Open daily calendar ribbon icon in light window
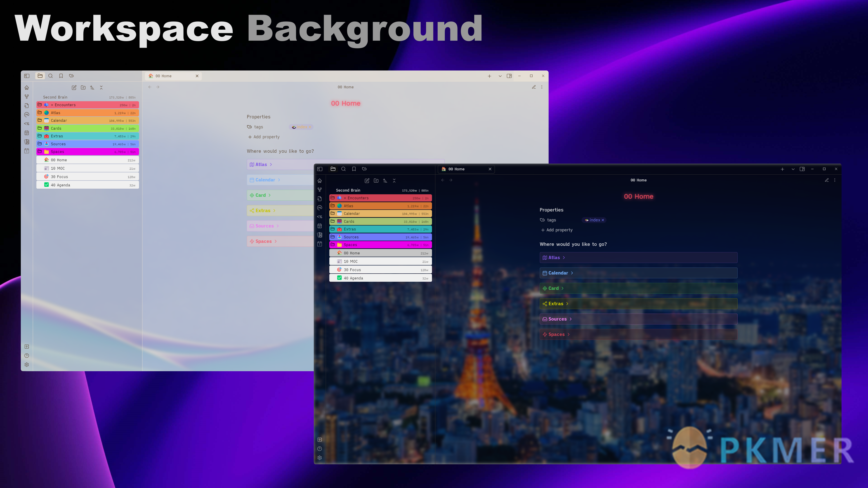The image size is (868, 488). pyautogui.click(x=27, y=133)
